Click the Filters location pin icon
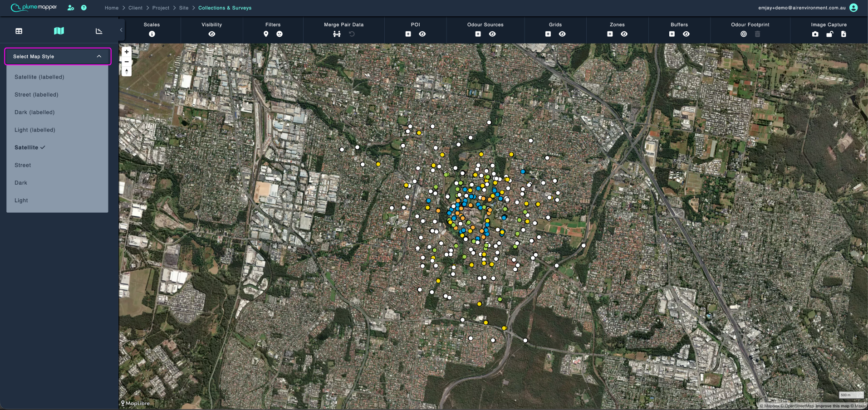Viewport: 868px width, 410px height. coord(266,34)
